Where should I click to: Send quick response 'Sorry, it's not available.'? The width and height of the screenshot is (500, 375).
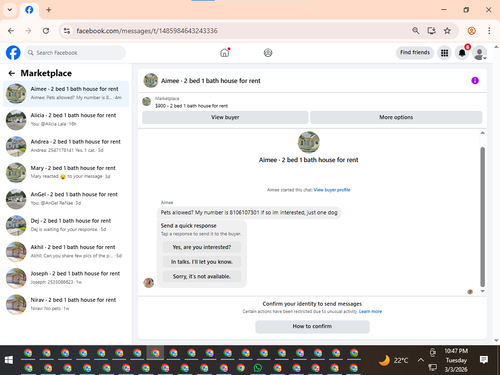coord(202,276)
